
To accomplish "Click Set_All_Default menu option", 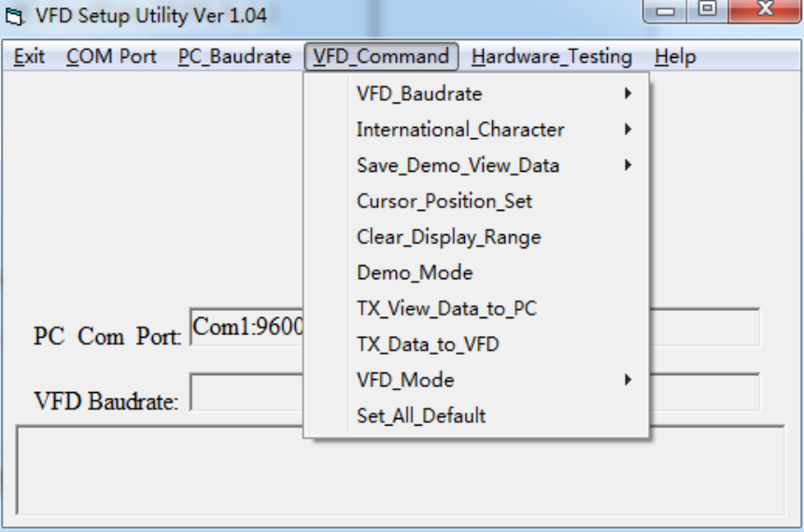I will pyautogui.click(x=421, y=416).
